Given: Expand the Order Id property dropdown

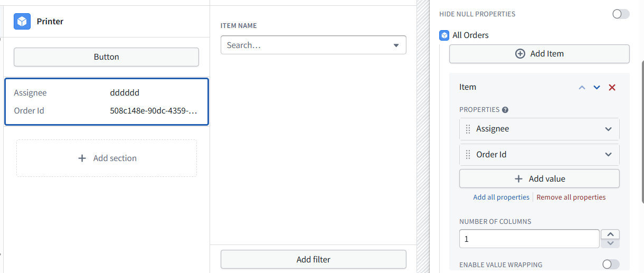Looking at the screenshot, I should (x=608, y=155).
